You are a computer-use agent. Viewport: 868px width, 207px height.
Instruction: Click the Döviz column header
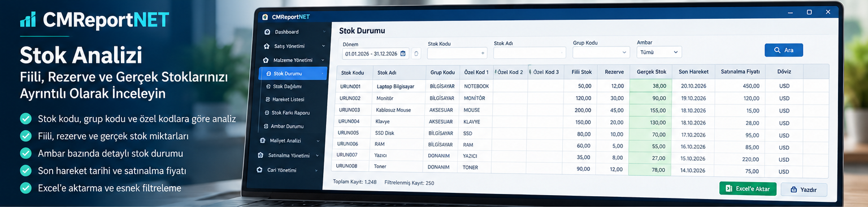point(784,72)
